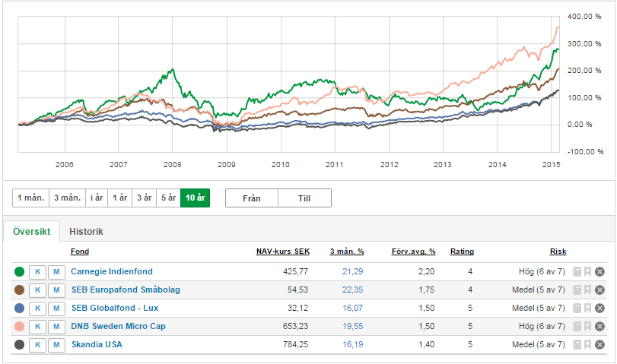This screenshot has height=364, width=617.
Task: Switch chart range to 5 år
Action: point(167,198)
